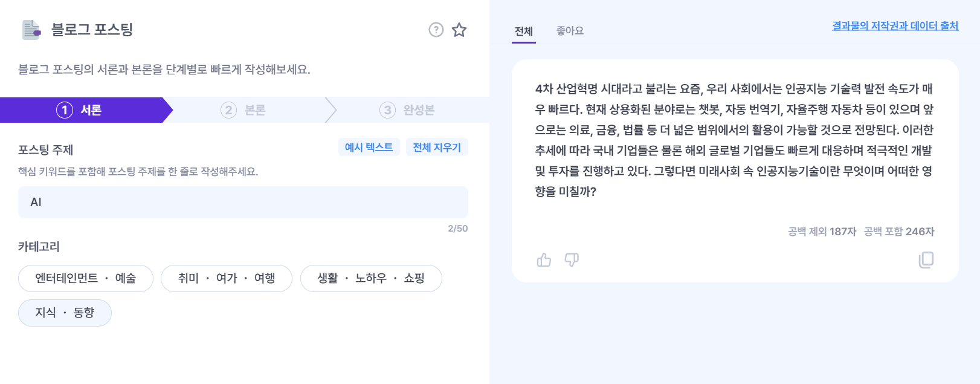Star the 블로그 포스팅 tool as favorite
Screen dimensions: 980x384
coord(460,28)
